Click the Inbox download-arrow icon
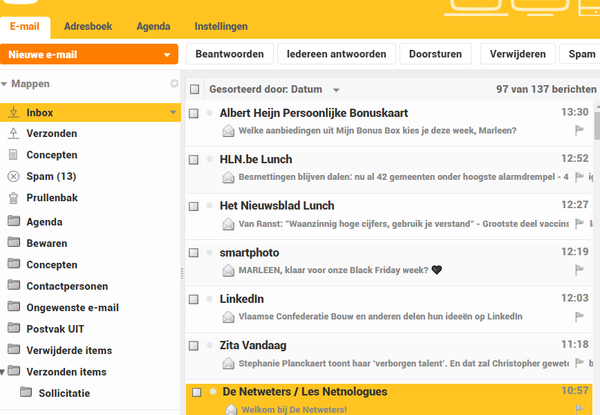Screen dimensions: 600x415 click(13, 112)
